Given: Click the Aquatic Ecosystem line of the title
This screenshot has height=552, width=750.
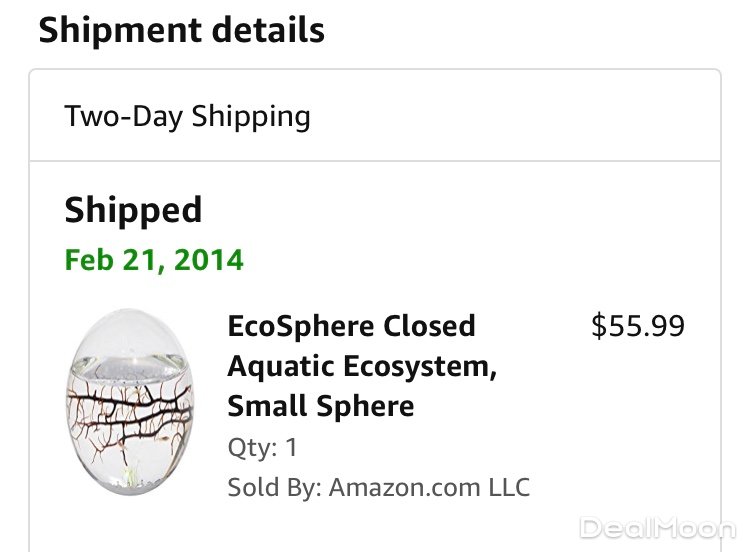Looking at the screenshot, I should click(362, 367).
